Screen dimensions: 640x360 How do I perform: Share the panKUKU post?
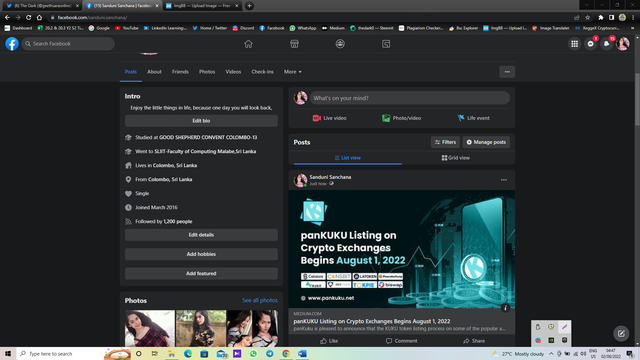474,341
